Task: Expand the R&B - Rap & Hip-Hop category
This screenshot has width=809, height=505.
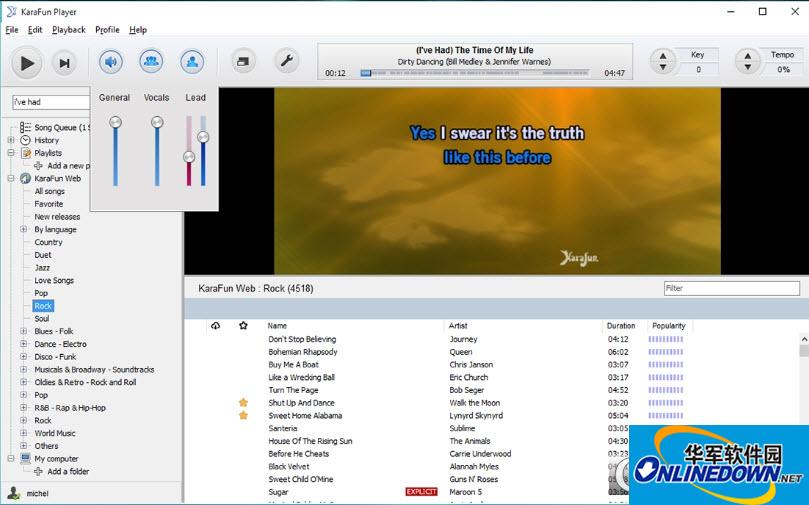Action: [24, 408]
